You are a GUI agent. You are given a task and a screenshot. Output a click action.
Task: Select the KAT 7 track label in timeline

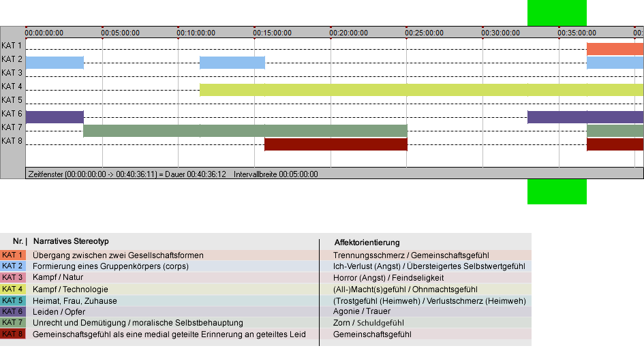[12, 127]
